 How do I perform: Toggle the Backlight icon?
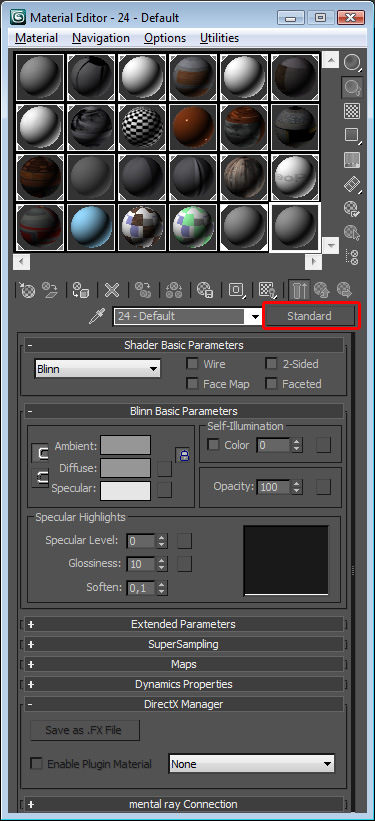pos(352,87)
